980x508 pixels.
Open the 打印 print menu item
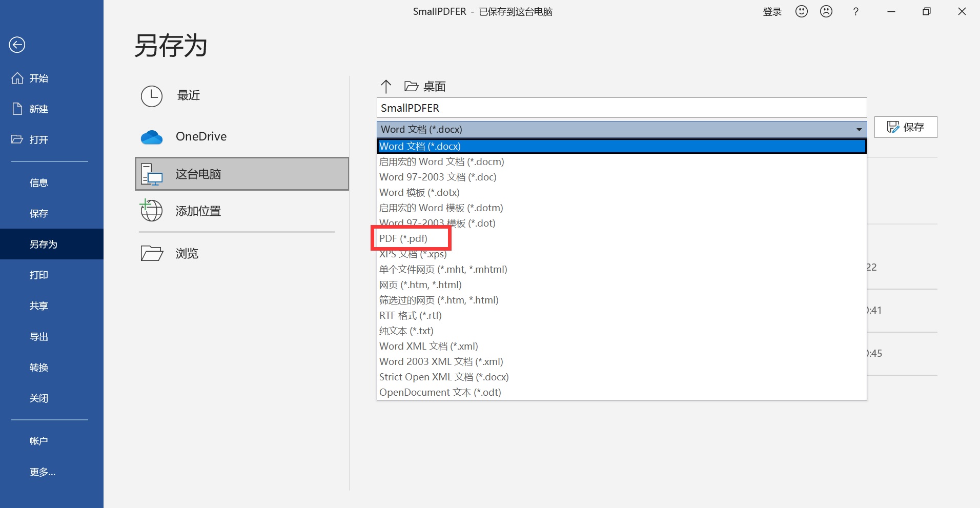pos(39,275)
